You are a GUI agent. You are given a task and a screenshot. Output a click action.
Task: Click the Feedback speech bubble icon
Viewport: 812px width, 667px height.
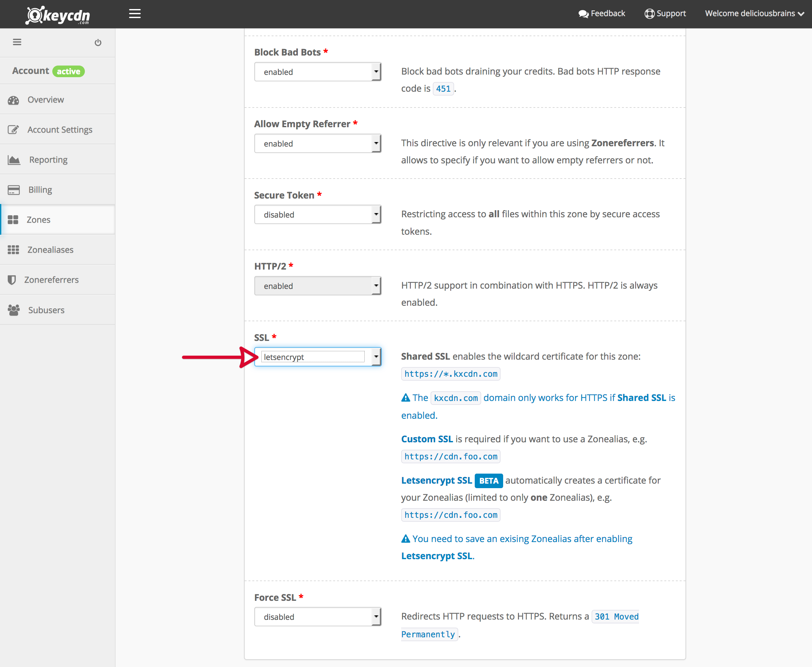click(x=584, y=13)
